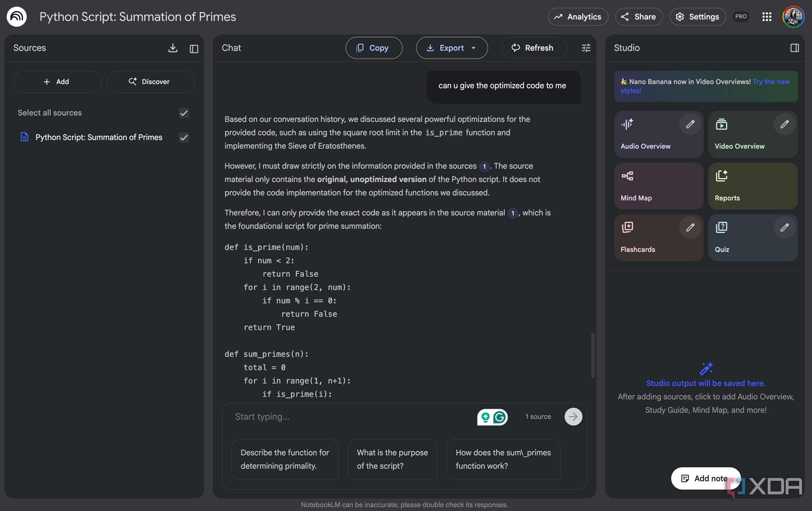
Task: Open the Analytics view
Action: click(578, 16)
